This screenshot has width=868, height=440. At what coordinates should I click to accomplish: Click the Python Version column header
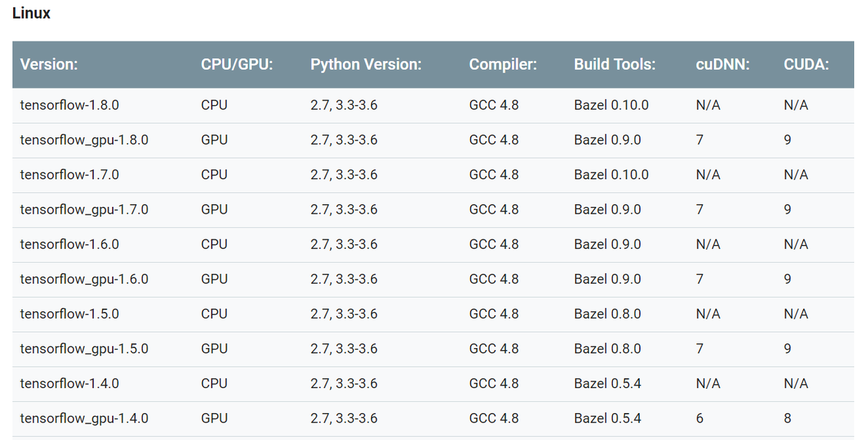[366, 64]
